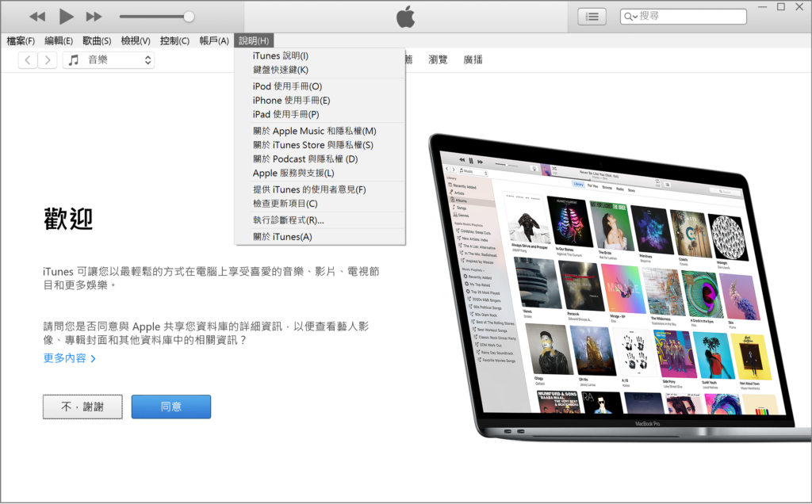Select 鍵盤快速鍵(K) menu item

point(320,70)
